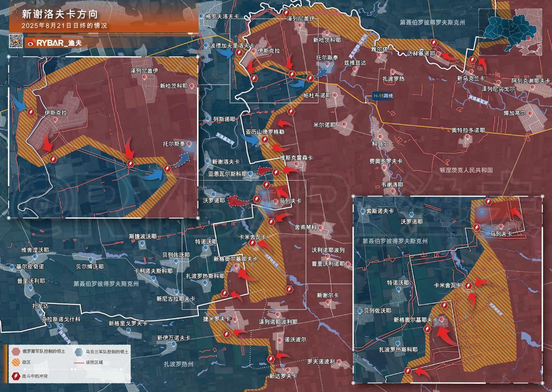The width and height of the screenshot is (552, 392).
Task: Select the red pin next to 米尔诺耶
Action: 345,125
